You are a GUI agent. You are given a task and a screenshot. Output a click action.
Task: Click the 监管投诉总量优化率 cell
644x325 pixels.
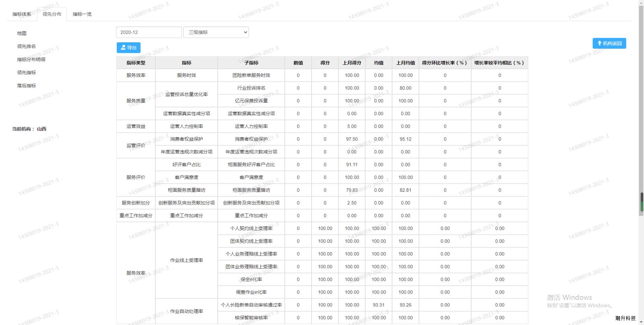pyautogui.click(x=186, y=95)
